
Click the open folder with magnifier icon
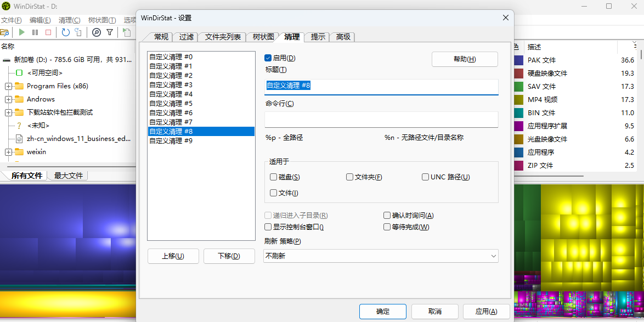[x=4, y=32]
